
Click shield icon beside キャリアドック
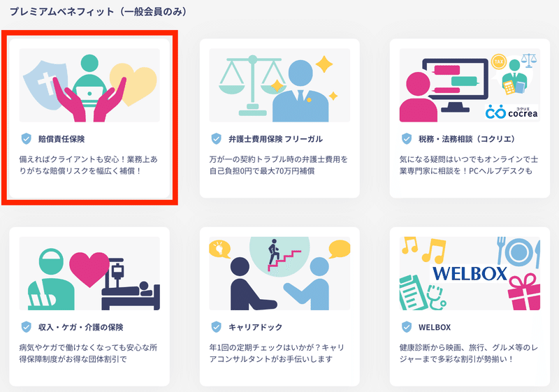click(x=217, y=327)
